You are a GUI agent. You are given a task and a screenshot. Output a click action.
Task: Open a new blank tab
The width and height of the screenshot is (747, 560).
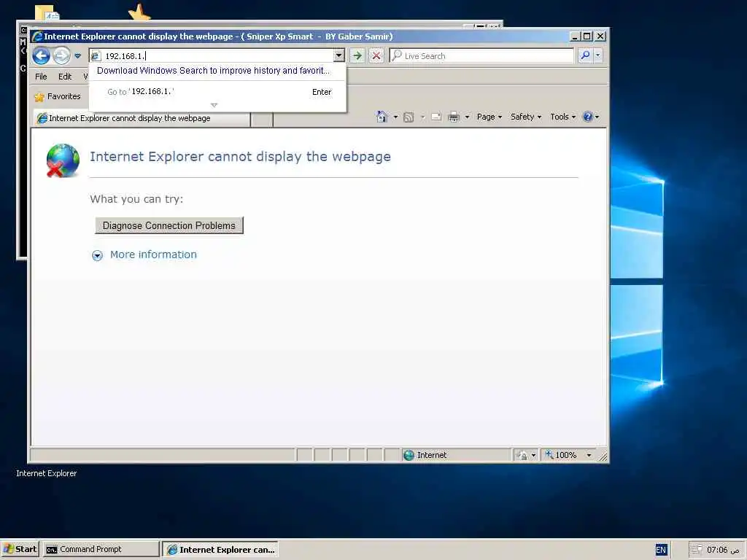point(262,119)
